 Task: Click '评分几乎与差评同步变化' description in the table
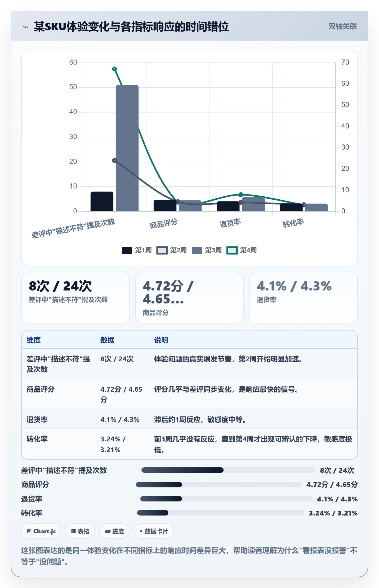[226, 389]
